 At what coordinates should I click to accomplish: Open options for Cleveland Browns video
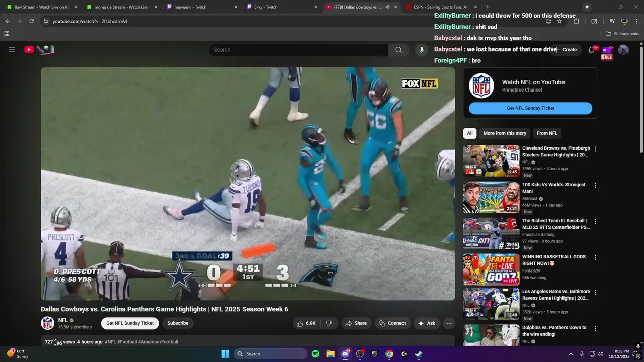[x=595, y=149]
